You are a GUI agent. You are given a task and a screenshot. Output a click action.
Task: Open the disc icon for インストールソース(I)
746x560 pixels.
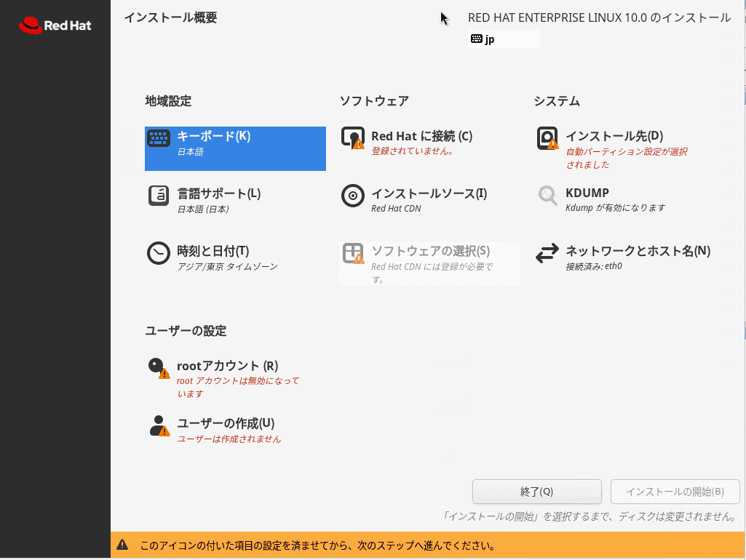pyautogui.click(x=352, y=196)
